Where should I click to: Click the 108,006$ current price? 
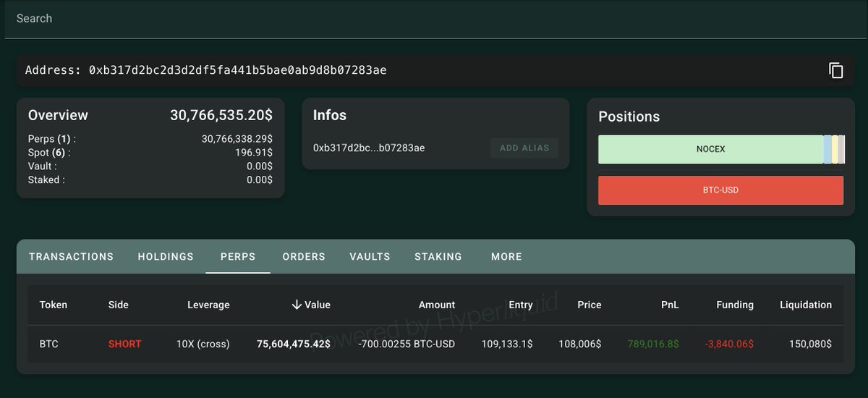point(580,344)
